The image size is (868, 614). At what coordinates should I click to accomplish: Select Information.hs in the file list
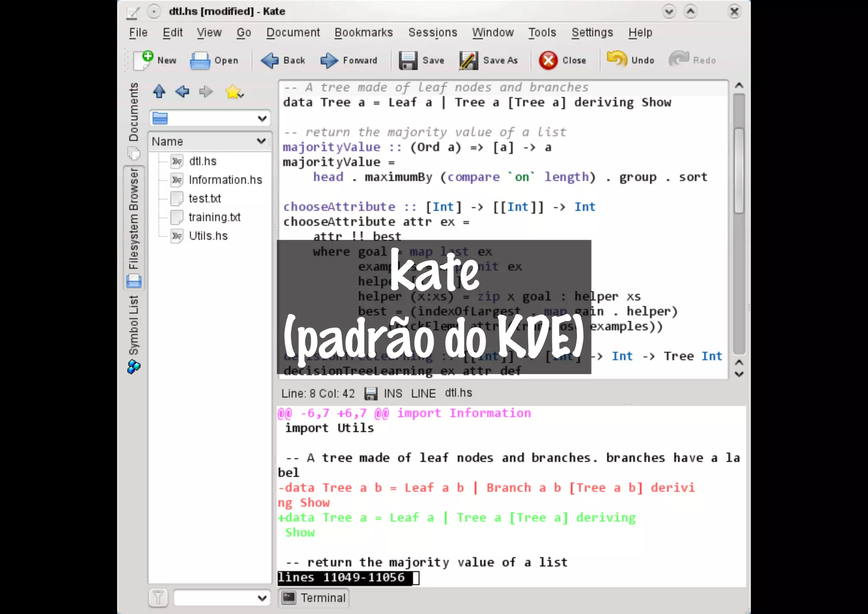click(x=225, y=180)
